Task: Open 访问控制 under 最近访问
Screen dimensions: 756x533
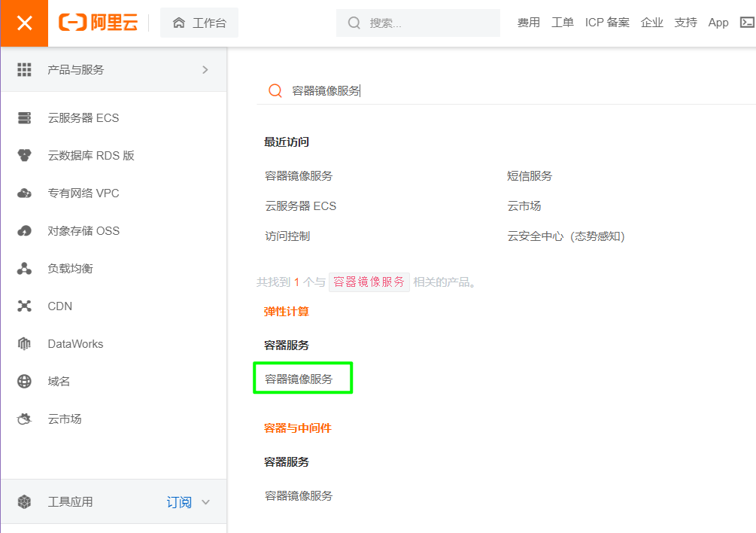Action: (x=287, y=236)
